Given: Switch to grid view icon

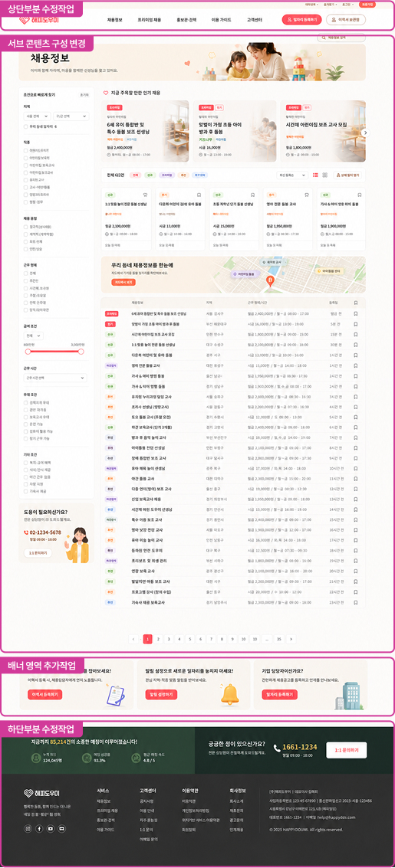Looking at the screenshot, I should point(324,175).
